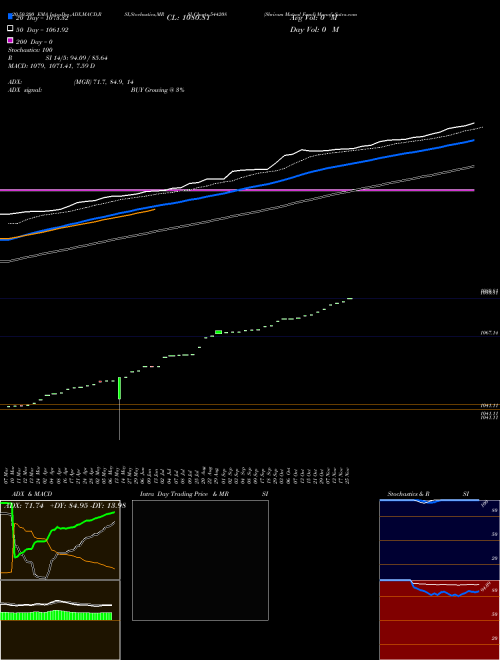Click the 'Day Vol: 0 M' label
The width and height of the screenshot is (500, 660).
tap(314, 29)
